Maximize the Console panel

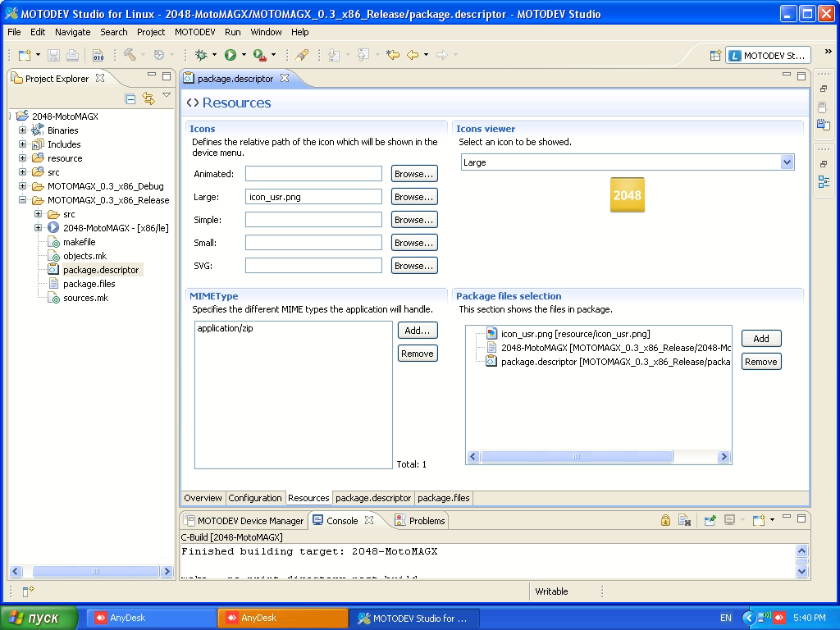tap(801, 518)
